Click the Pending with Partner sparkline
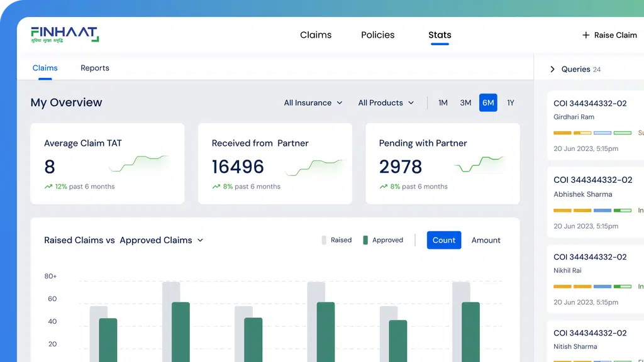The image size is (644, 362). pos(479,164)
